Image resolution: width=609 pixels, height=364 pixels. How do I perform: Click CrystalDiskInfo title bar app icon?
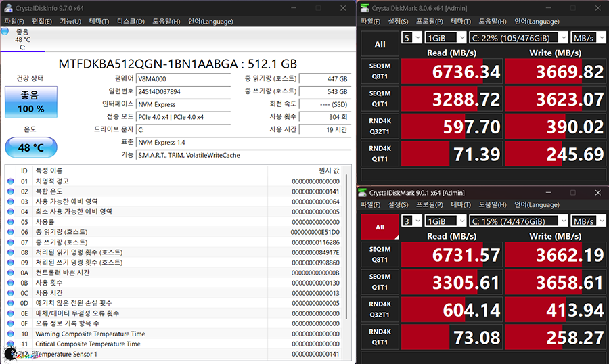point(8,7)
